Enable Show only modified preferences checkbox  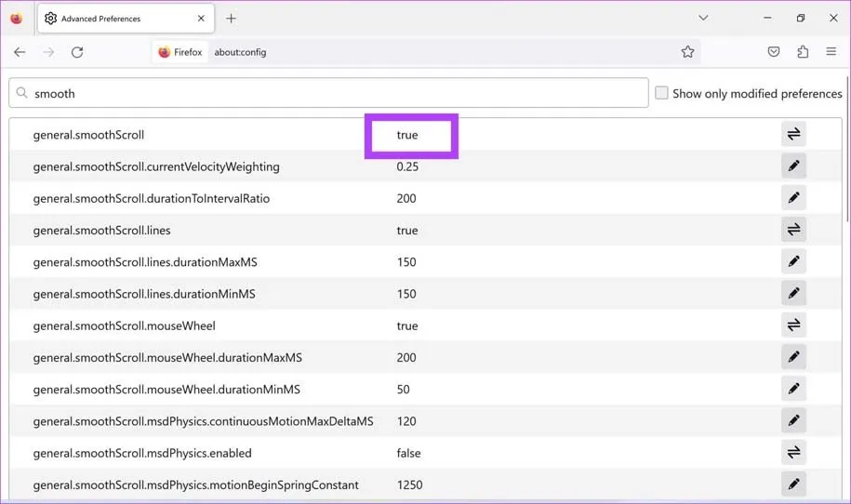[661, 93]
